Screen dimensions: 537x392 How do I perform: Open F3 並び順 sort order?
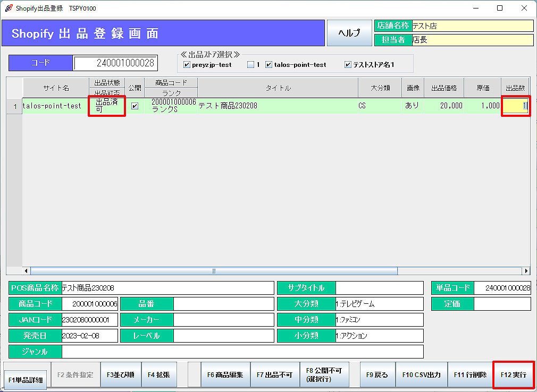pyautogui.click(x=120, y=374)
